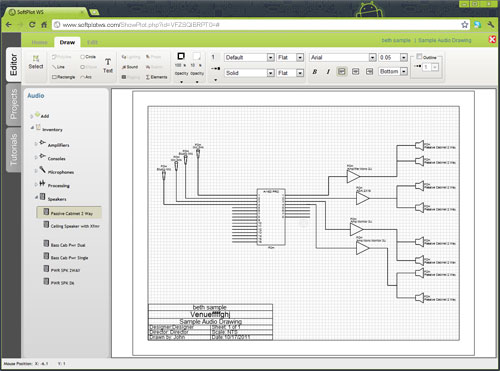This screenshot has width=500, height=371.
Task: Pick the Select tool
Action: (x=36, y=62)
